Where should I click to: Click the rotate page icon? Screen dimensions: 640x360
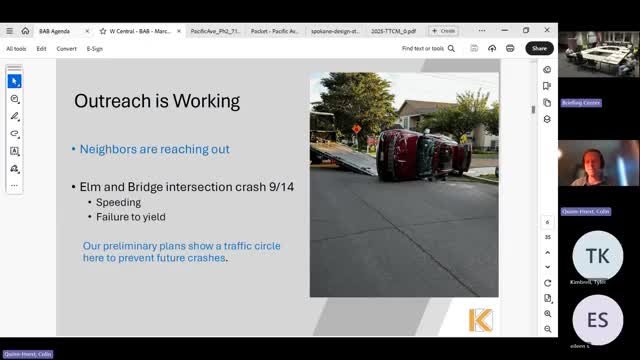coord(548,283)
